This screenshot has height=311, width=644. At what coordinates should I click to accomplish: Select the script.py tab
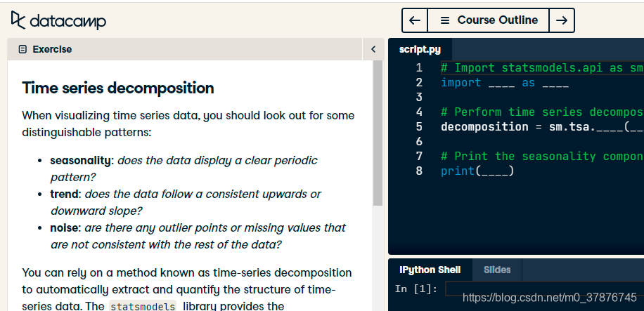tap(420, 49)
